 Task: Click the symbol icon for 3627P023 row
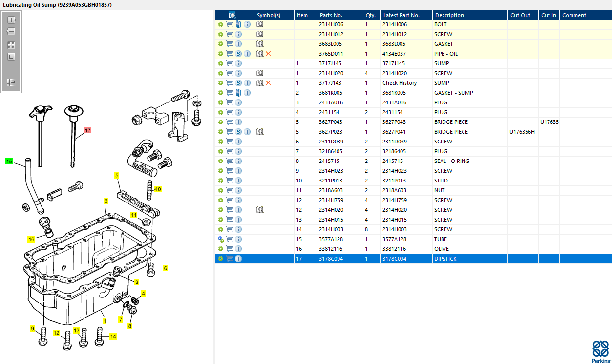tap(260, 132)
